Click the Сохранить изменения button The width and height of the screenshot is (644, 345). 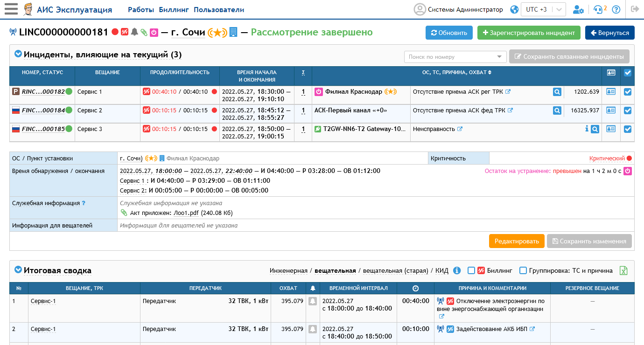pyautogui.click(x=589, y=241)
